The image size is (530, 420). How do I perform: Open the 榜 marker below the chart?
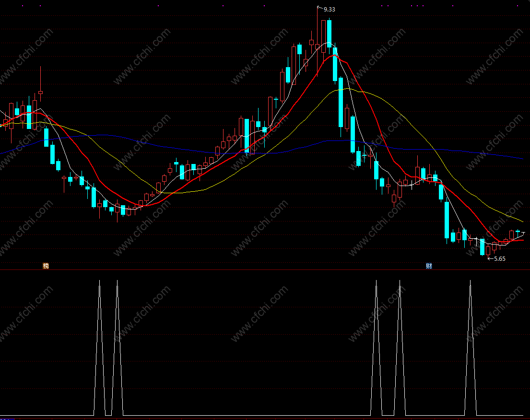46,266
